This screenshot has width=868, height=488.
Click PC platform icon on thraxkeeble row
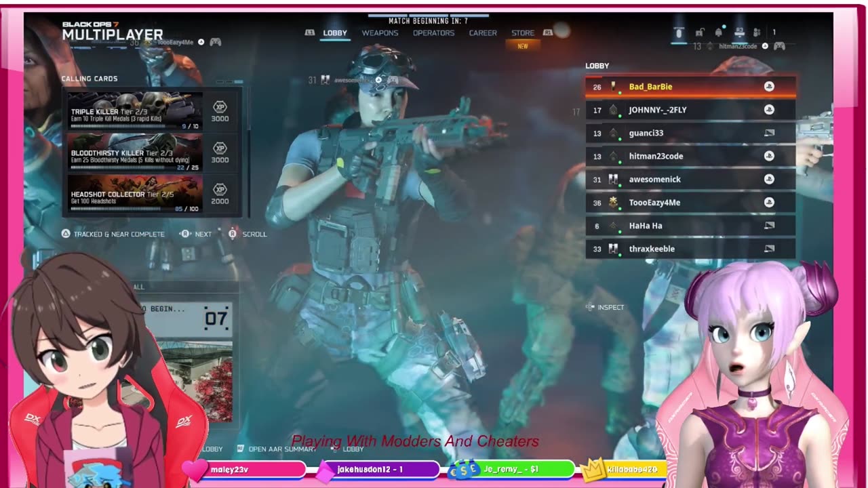pos(769,249)
